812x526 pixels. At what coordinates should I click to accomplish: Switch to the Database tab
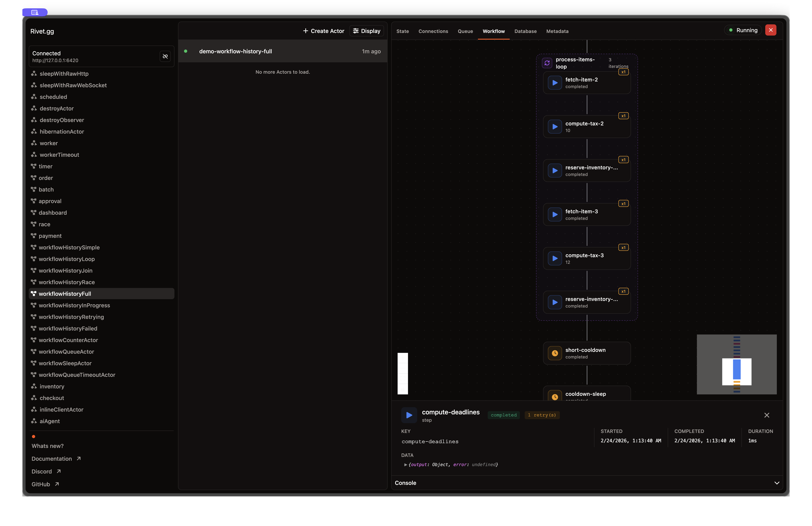pos(525,31)
